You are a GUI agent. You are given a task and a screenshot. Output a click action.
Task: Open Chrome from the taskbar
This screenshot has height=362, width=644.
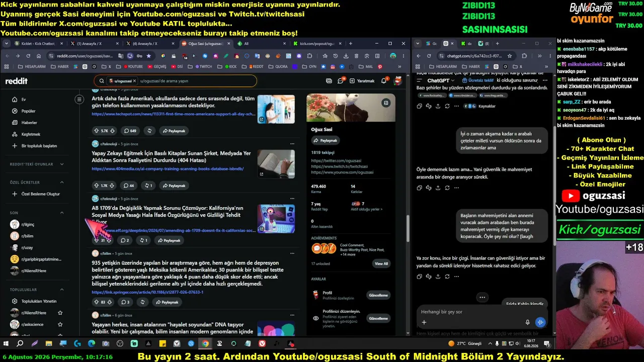(x=205, y=344)
